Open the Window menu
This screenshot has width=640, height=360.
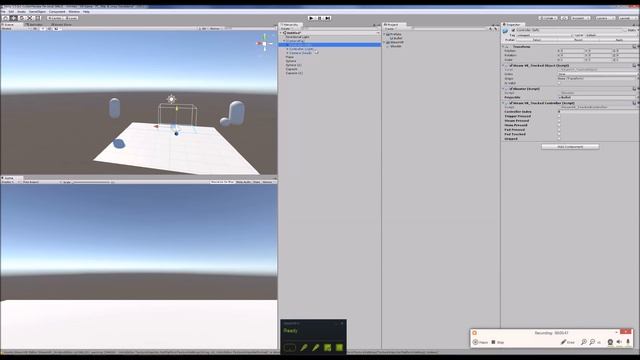click(74, 11)
